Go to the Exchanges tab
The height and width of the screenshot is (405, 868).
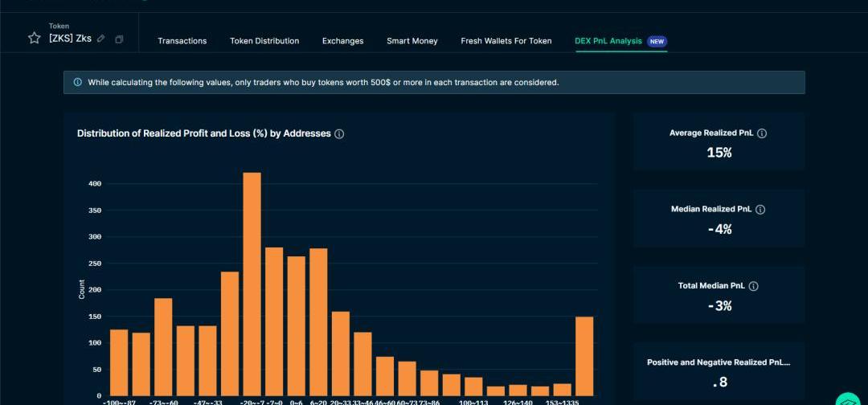coord(342,41)
